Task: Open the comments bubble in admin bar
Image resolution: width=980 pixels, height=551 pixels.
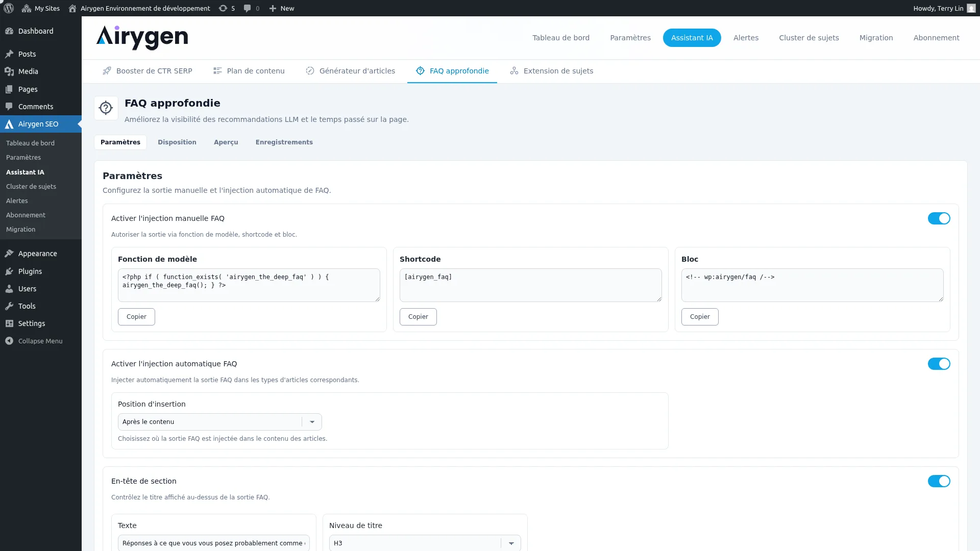Action: (247, 8)
